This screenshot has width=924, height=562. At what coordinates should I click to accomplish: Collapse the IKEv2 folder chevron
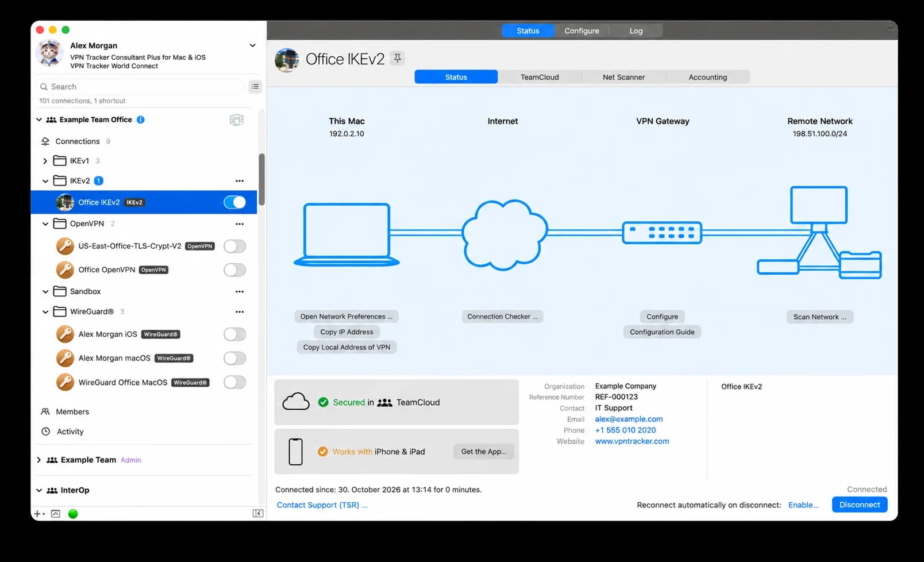pyautogui.click(x=45, y=181)
